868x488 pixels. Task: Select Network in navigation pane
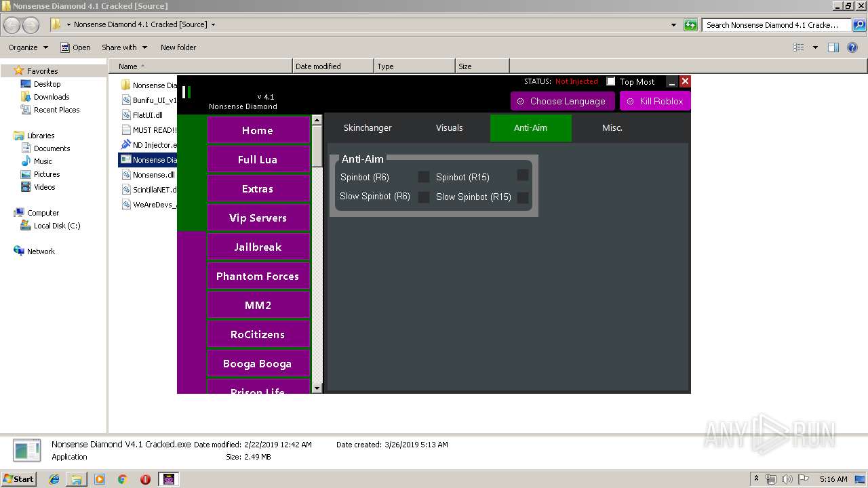point(41,251)
